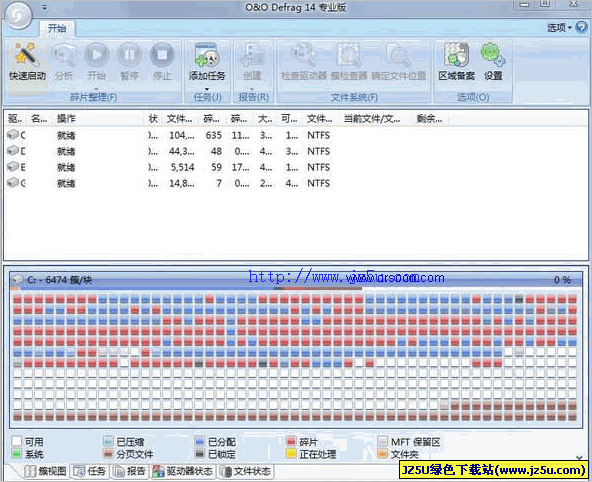The image size is (592, 482).
Task: Click the NTFS value in the E row
Action: (x=318, y=167)
